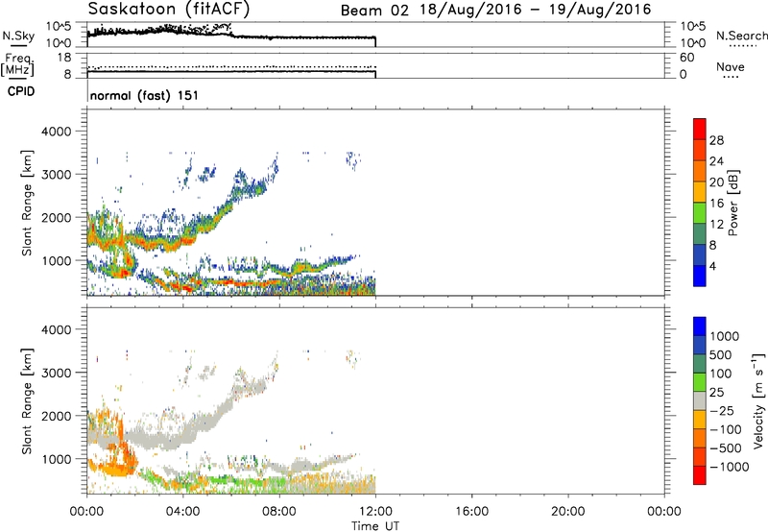The width and height of the screenshot is (768, 532).
Task: Click the solid line sample under N.Sky
Action: pyautogui.click(x=18, y=46)
